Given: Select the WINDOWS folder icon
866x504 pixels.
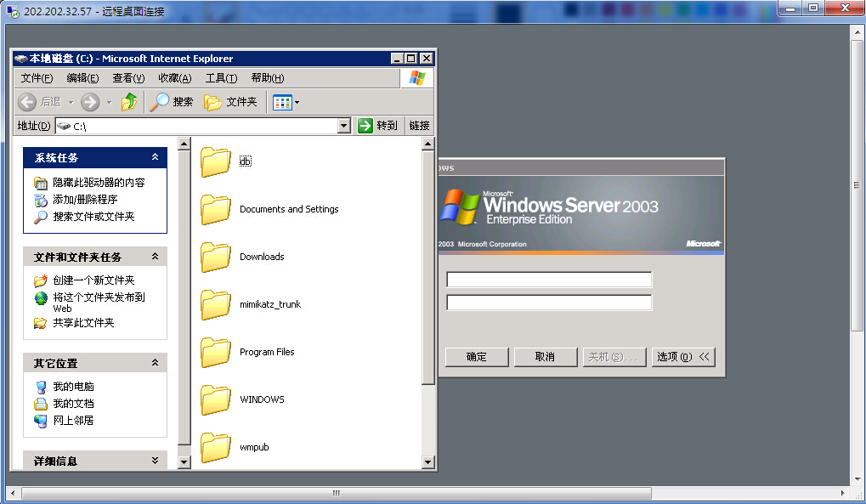Looking at the screenshot, I should 215,399.
